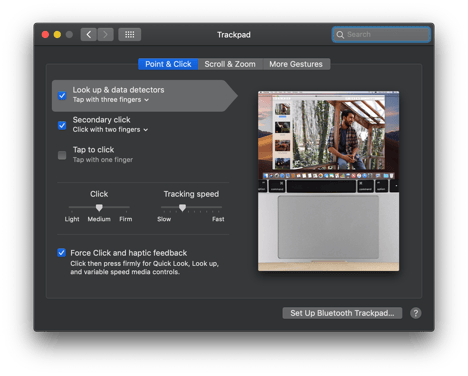Click the gesture preview video thumbnail
This screenshot has width=468, height=376.
pos(328,181)
